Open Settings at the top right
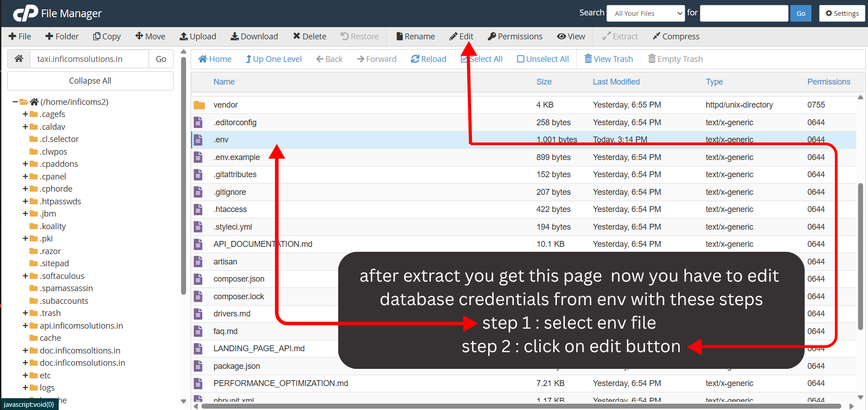Screen dimensions: 868x410 (841, 13)
